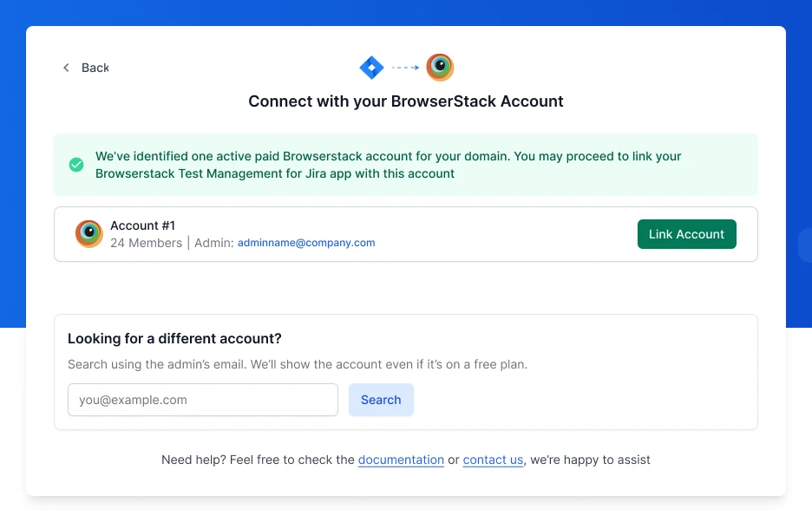The height and width of the screenshot is (522, 812).
Task: Click the Jira diamond logo icon
Action: [x=371, y=68]
